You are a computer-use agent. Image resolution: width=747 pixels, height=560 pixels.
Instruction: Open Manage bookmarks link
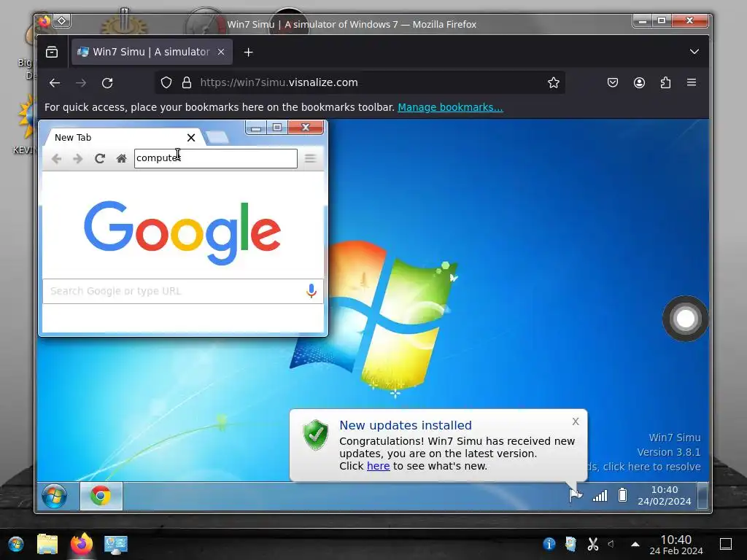click(450, 107)
